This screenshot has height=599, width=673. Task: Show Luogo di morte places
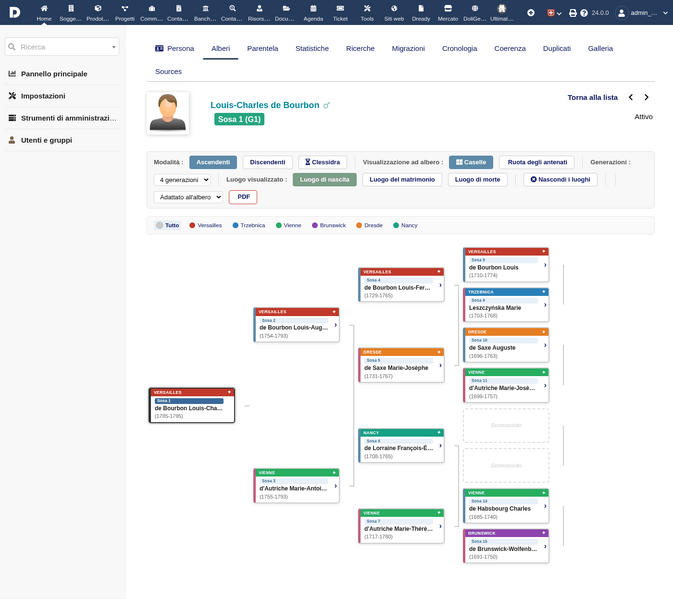(x=478, y=180)
